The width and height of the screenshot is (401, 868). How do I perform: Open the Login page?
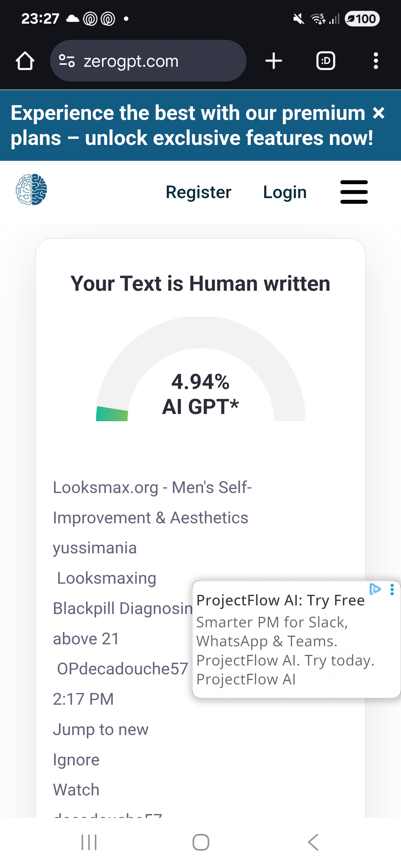[285, 192]
